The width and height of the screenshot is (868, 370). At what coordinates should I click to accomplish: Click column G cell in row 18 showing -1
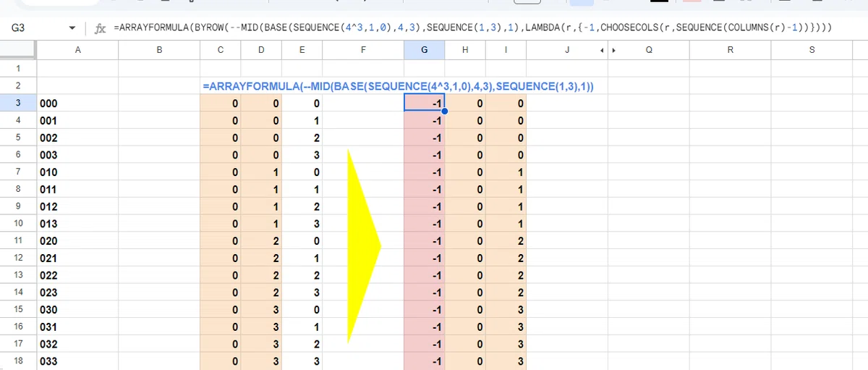point(424,361)
